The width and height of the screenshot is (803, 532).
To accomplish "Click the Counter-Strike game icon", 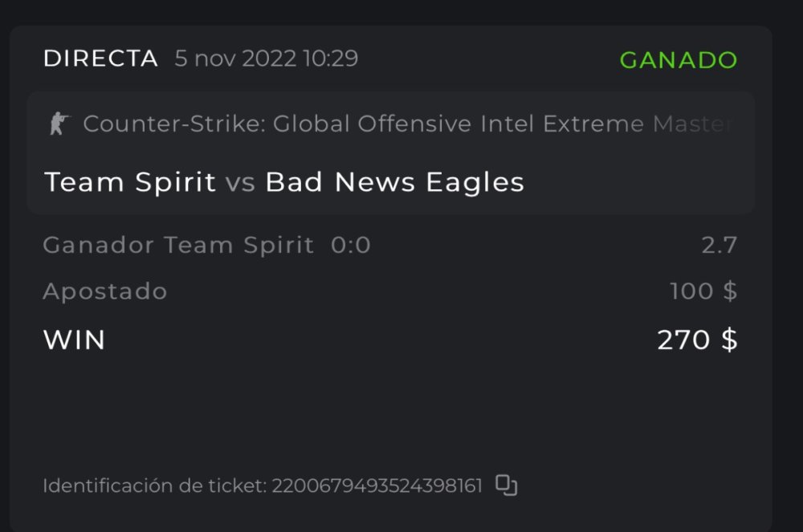I will coord(59,124).
